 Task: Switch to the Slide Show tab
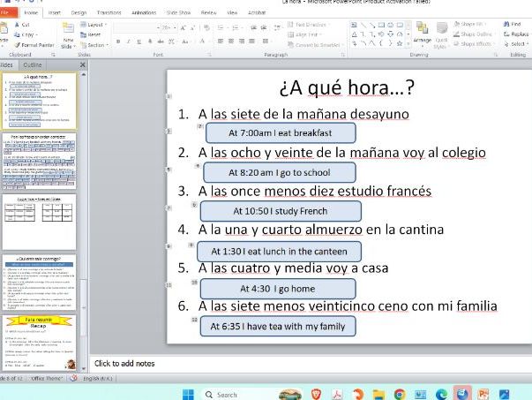pyautogui.click(x=178, y=12)
